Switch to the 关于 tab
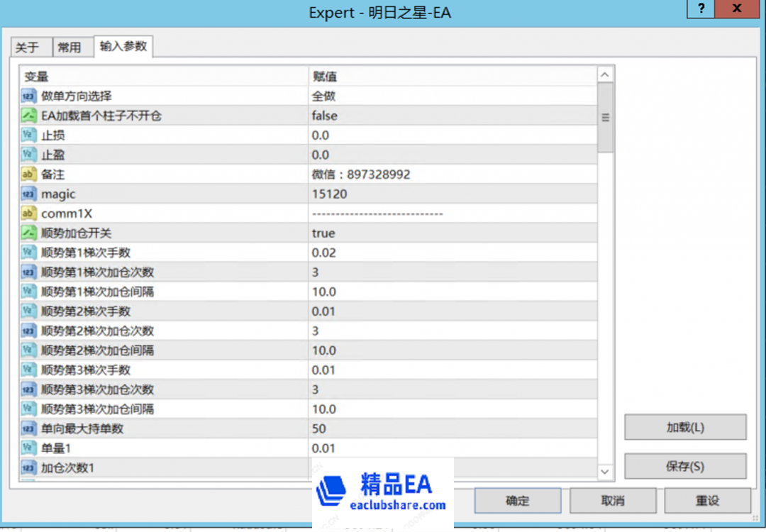The width and height of the screenshot is (766, 532). tap(30, 46)
